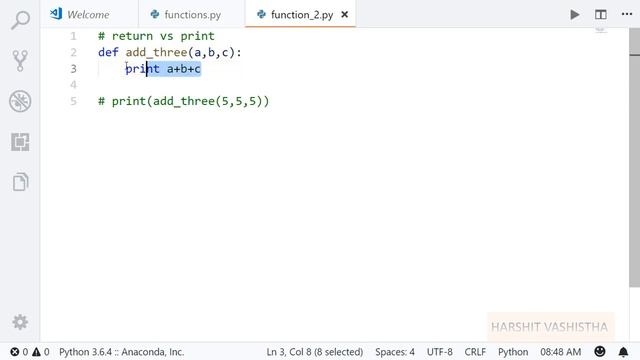The image size is (640, 360).
Task: Open Go to Line via Ln 3, Col 8
Action: [315, 352]
